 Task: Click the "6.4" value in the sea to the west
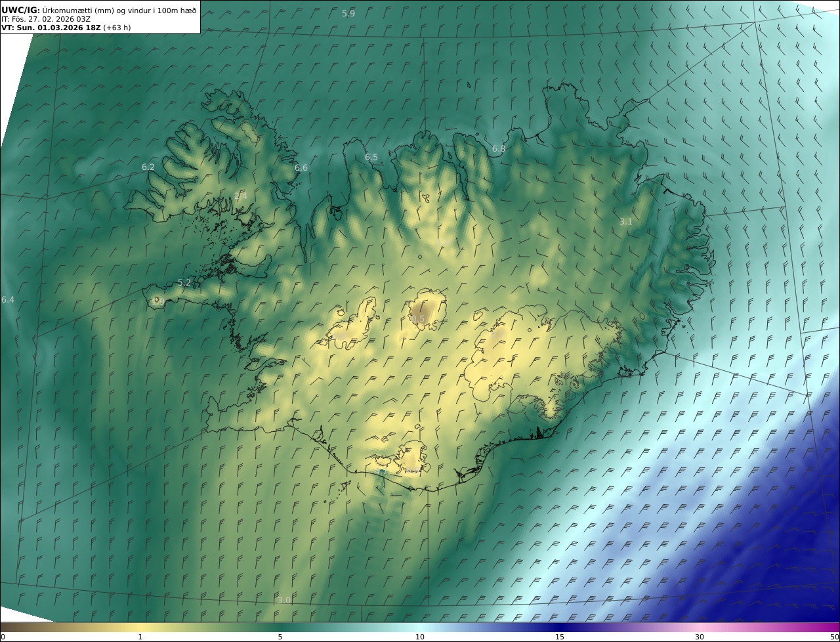[8, 300]
